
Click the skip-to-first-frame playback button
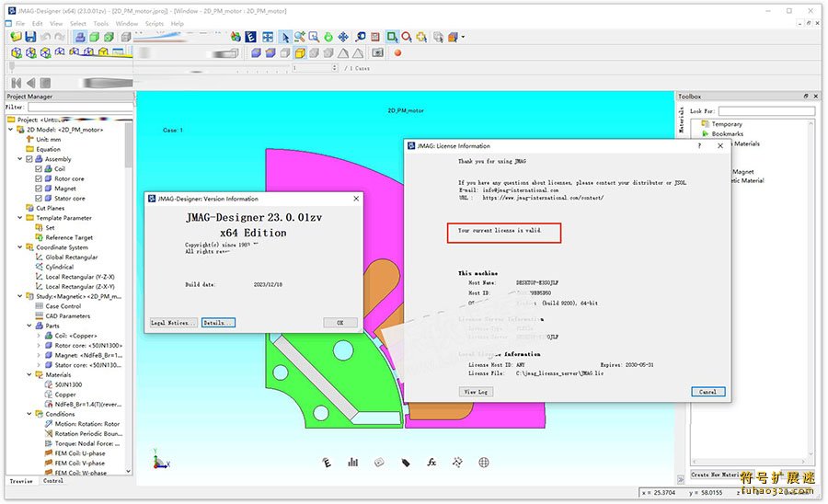[x=17, y=83]
